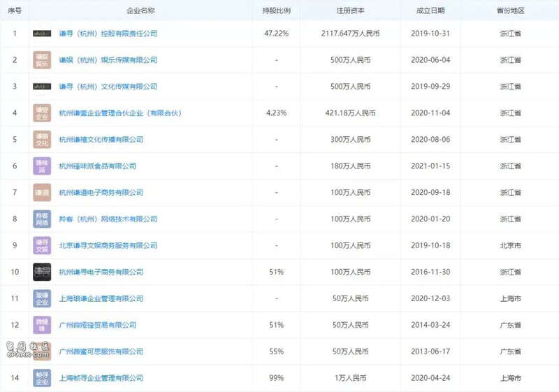Select the 4.23% shareholding cell
The image size is (559, 392).
pos(276,113)
